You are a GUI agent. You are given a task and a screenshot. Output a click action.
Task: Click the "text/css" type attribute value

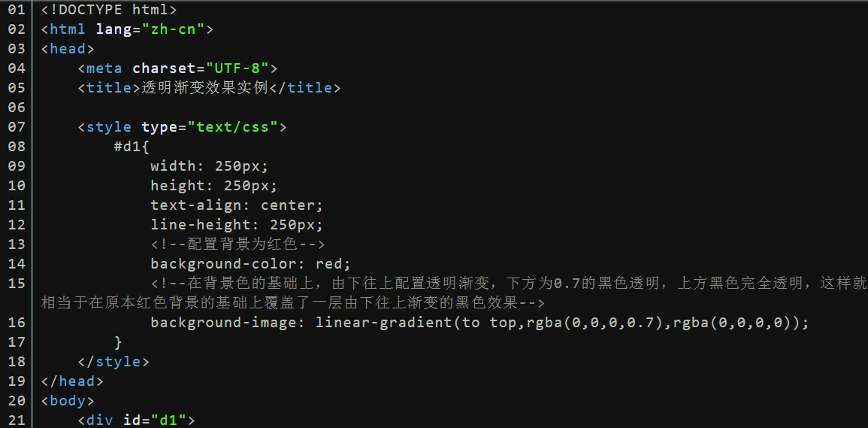(233, 127)
